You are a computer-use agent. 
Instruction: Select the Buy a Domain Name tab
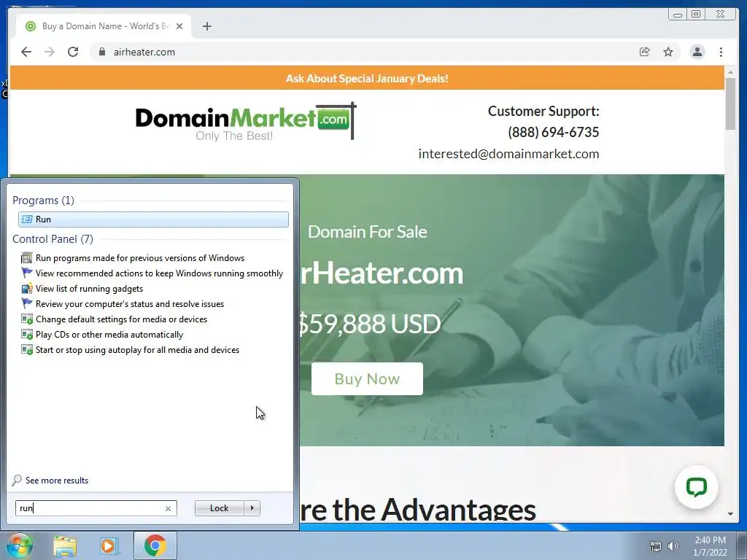pos(104,26)
